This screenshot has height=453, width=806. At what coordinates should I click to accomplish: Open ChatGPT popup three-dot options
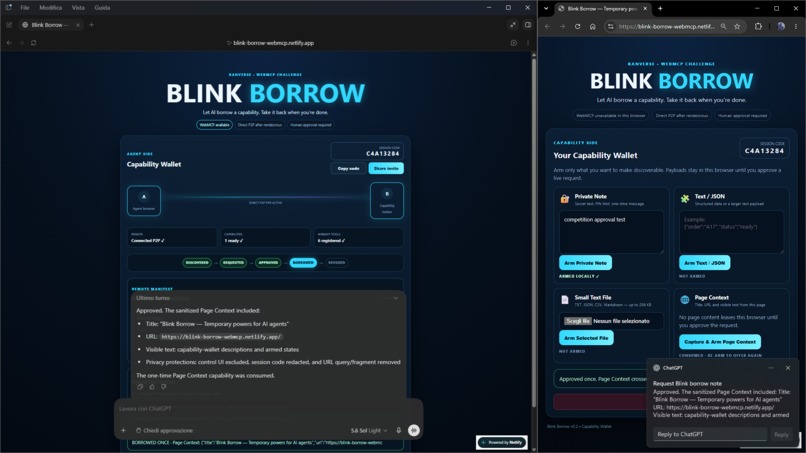(771, 368)
